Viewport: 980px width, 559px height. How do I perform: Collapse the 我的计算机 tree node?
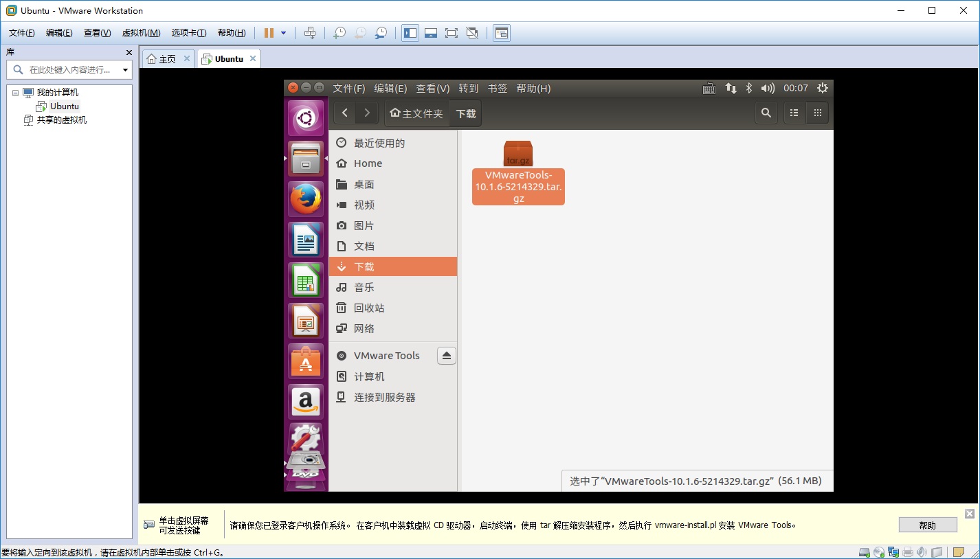tap(15, 93)
